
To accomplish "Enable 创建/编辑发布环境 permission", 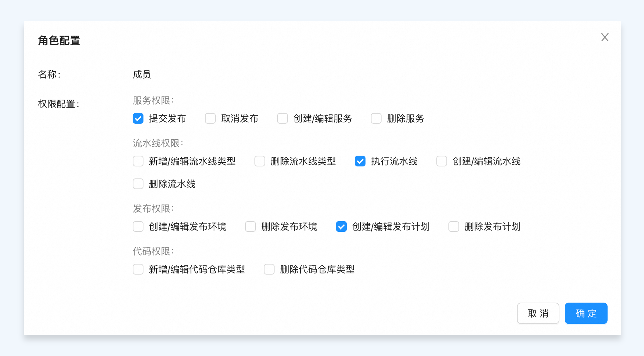I will pos(138,227).
